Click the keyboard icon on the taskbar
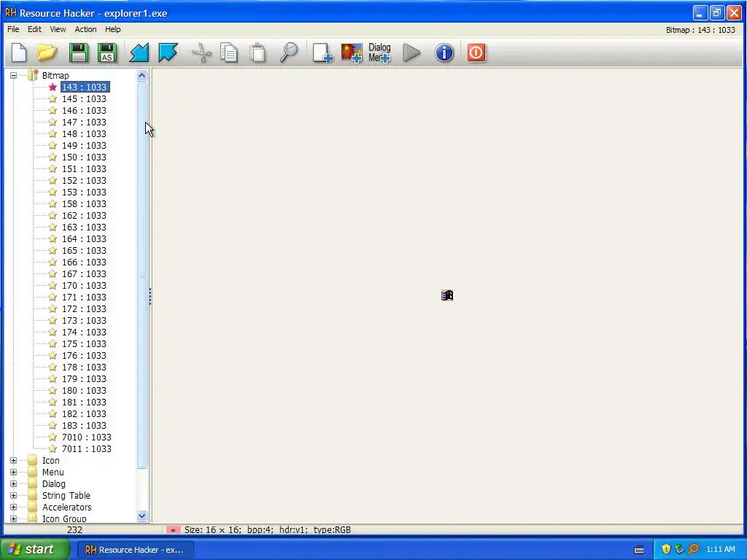 point(639,550)
